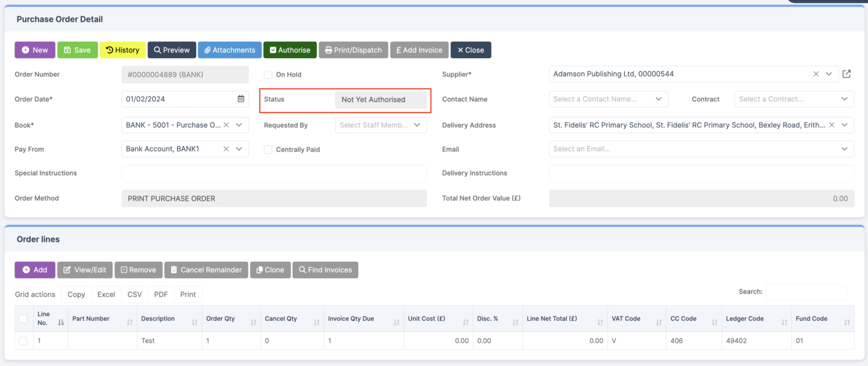Enable the On Hold checkbox
Viewport: 868px width, 366px height.
pos(267,74)
